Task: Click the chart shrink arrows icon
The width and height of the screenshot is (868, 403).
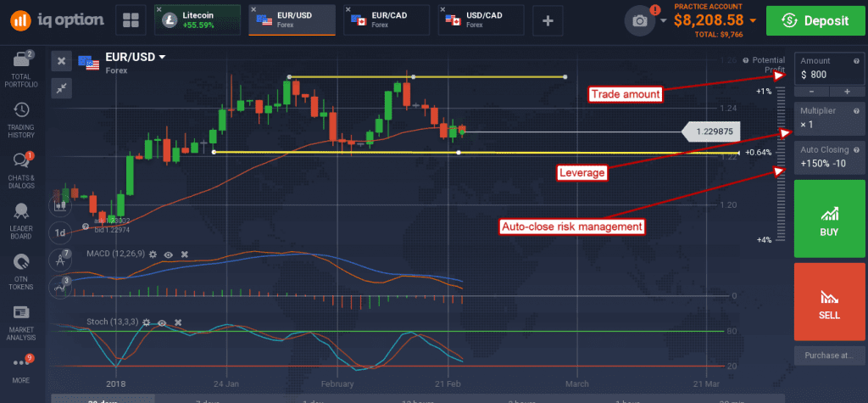Action: pos(61,87)
